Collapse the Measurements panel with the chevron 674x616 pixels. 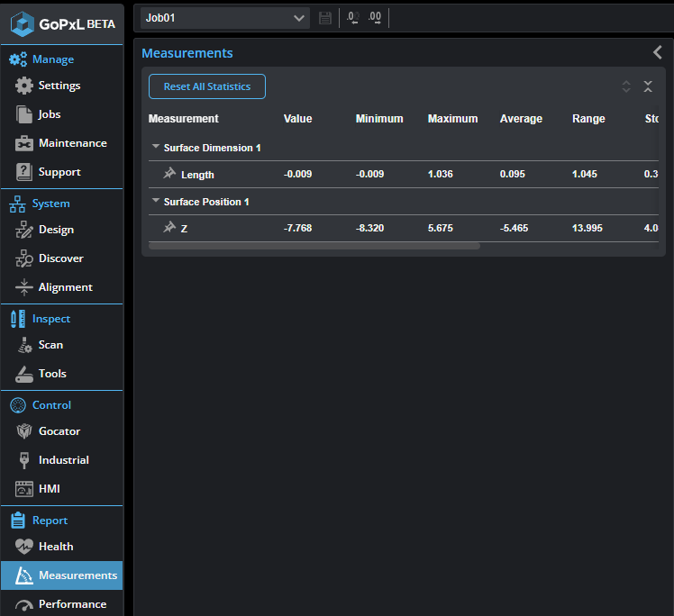coord(658,53)
